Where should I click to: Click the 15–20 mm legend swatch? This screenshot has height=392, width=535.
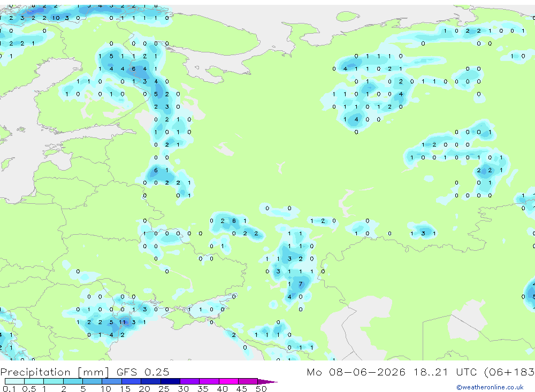pyautogui.click(x=132, y=381)
